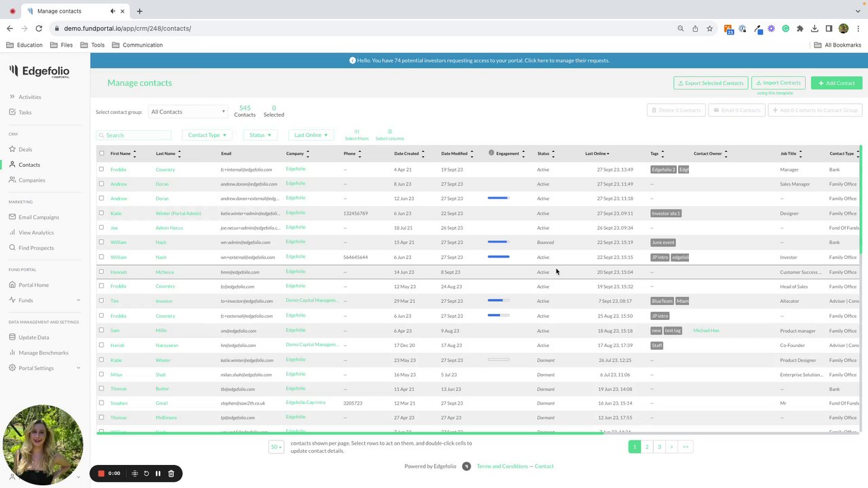Open the All Contacts group dropdown
868x488 pixels.
click(188, 112)
